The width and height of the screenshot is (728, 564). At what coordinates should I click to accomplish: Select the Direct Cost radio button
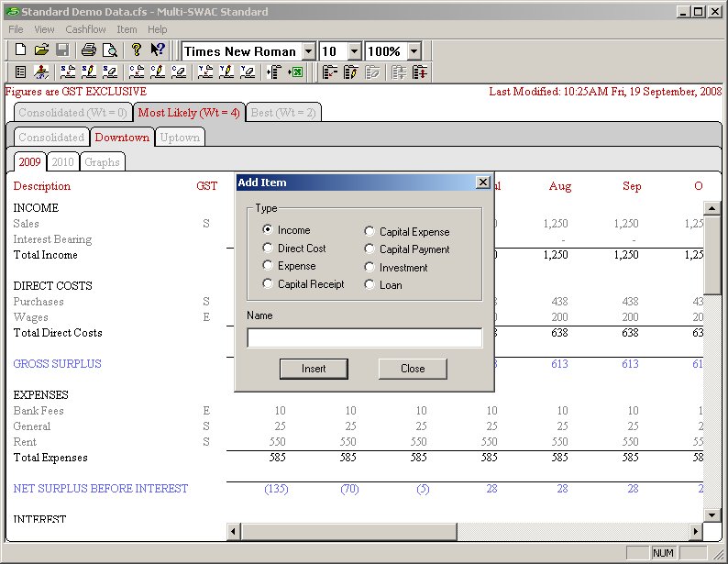click(x=268, y=248)
